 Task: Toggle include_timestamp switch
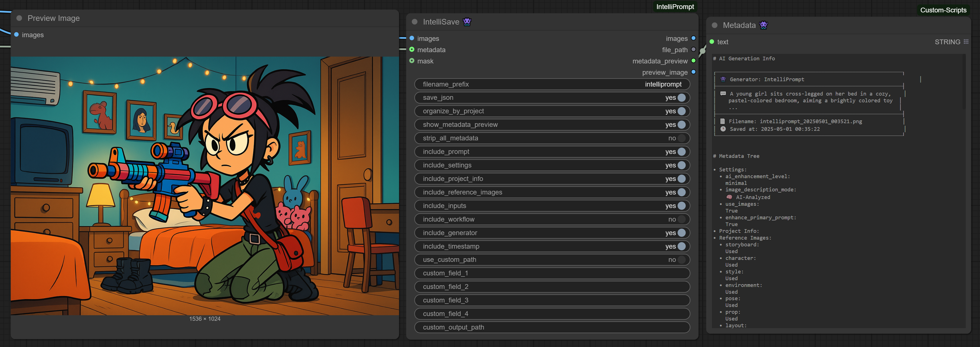(x=681, y=246)
